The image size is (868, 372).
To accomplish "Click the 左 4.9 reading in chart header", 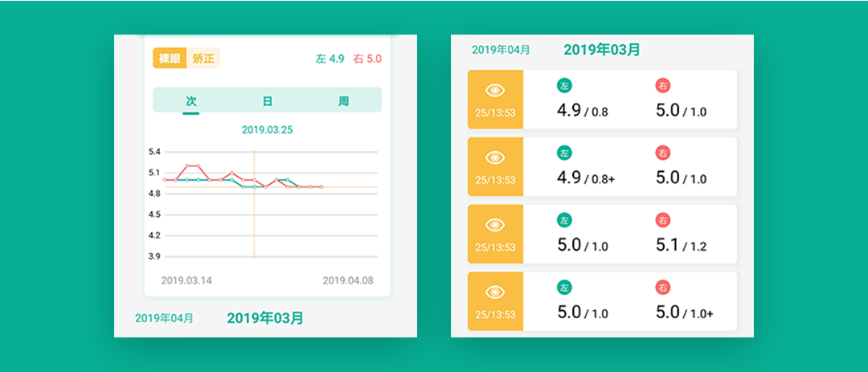I will tap(330, 58).
